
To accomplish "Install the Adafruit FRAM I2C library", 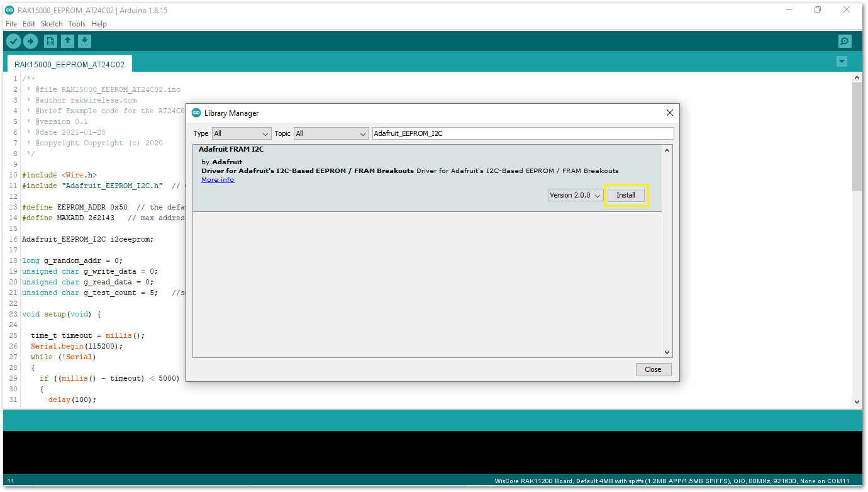I will [626, 195].
